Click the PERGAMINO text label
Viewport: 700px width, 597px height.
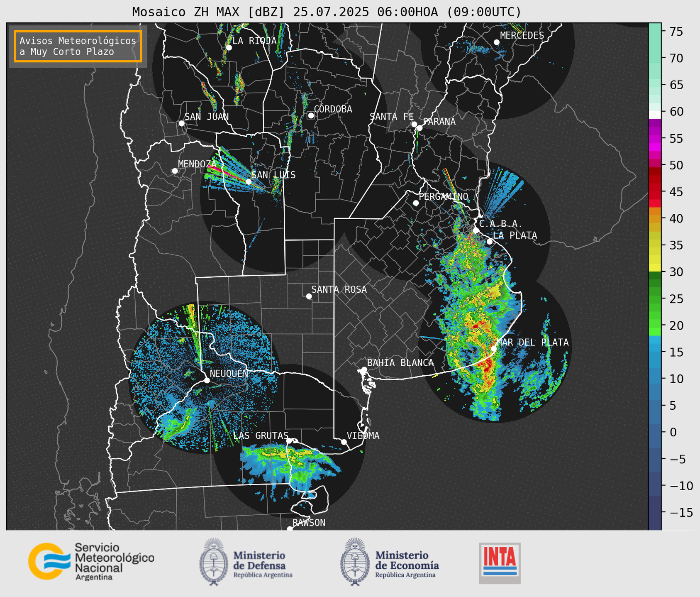point(444,197)
